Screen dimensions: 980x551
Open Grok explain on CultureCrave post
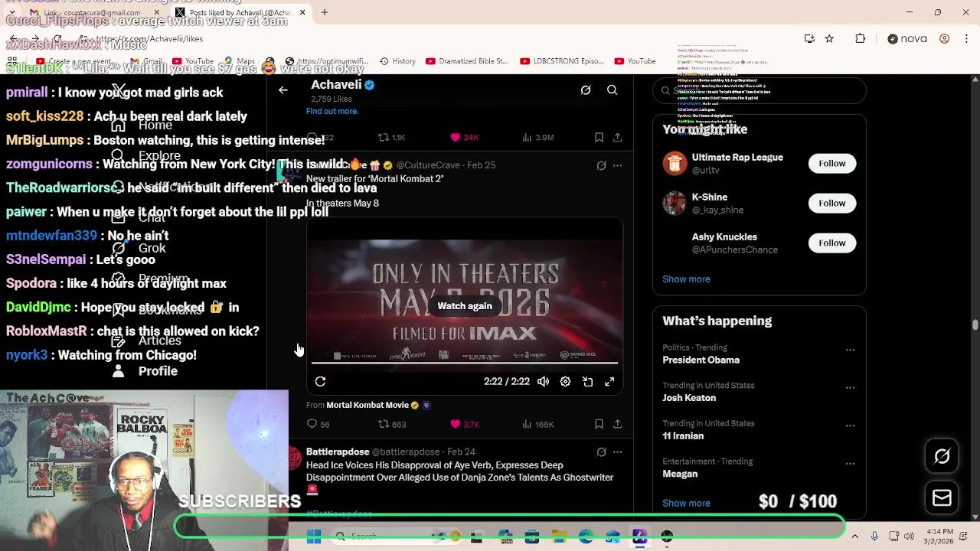tap(601, 165)
